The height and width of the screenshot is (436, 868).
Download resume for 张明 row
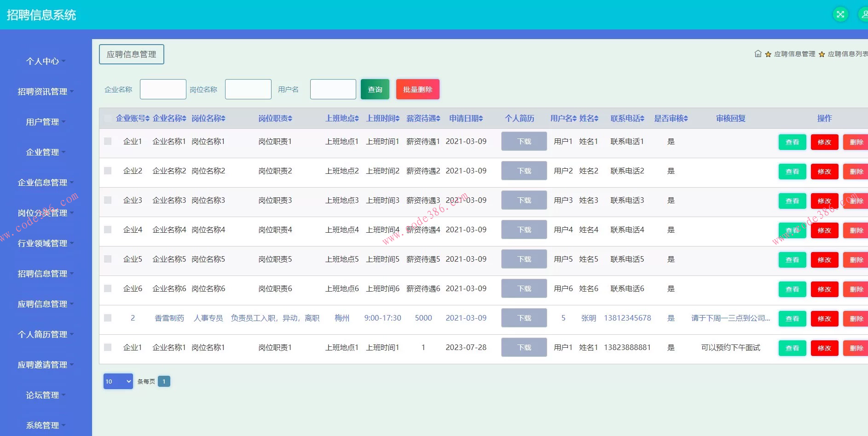click(x=524, y=318)
